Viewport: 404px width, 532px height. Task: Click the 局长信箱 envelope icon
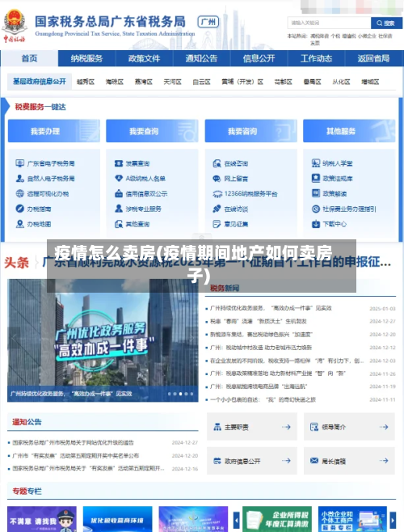314,460
